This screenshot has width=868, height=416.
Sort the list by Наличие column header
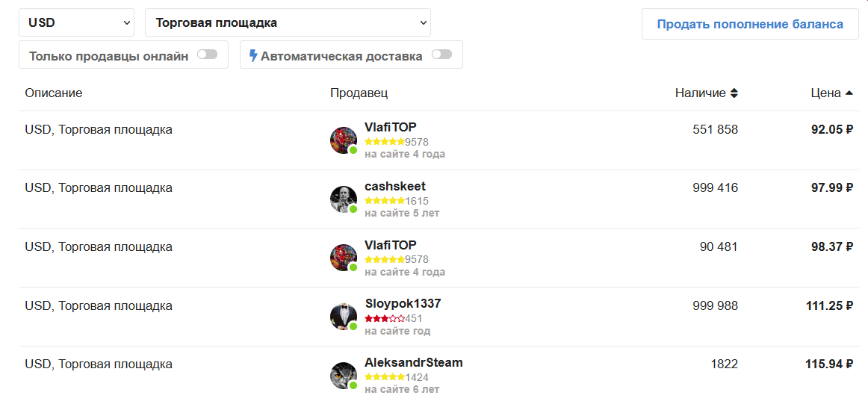(x=700, y=93)
